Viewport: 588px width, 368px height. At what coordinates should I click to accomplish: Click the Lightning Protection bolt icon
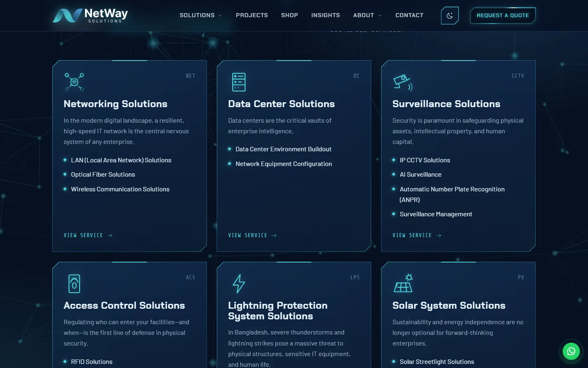click(x=238, y=283)
